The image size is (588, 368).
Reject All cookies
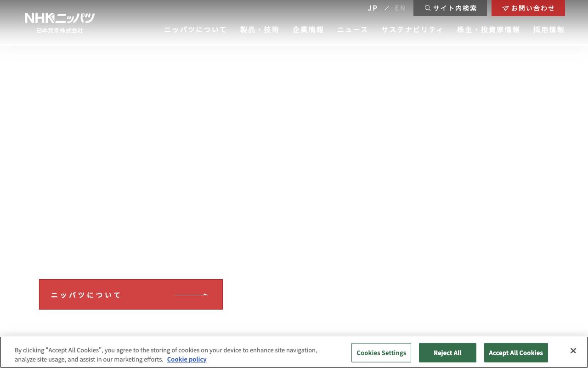[x=447, y=352]
